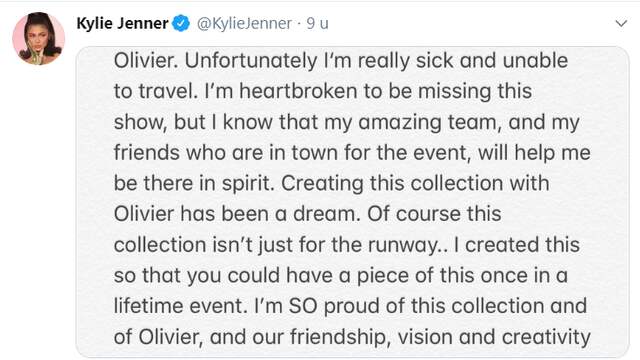Click the word "runway.." in the note
The height and width of the screenshot is (360, 640).
407,245
